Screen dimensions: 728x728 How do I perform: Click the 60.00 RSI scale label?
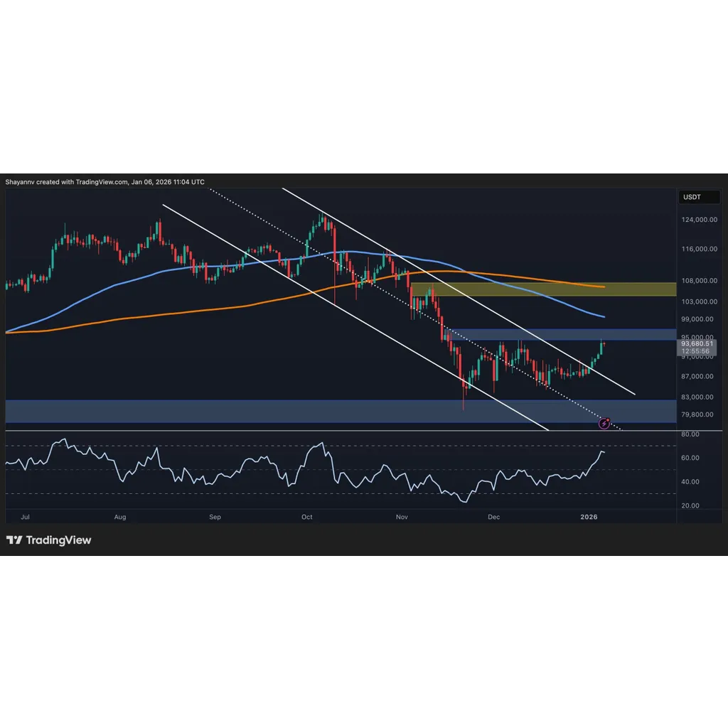point(690,458)
